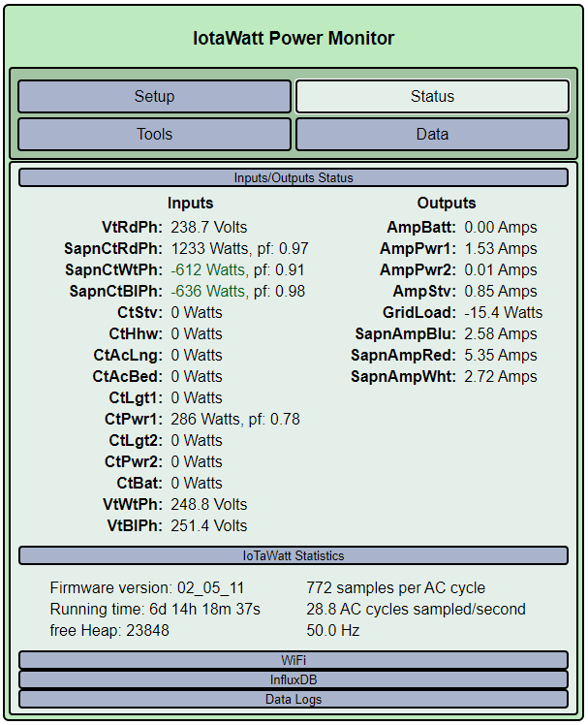Click the green -636 Watts value
Image resolution: width=588 pixels, height=725 pixels.
coord(207,291)
